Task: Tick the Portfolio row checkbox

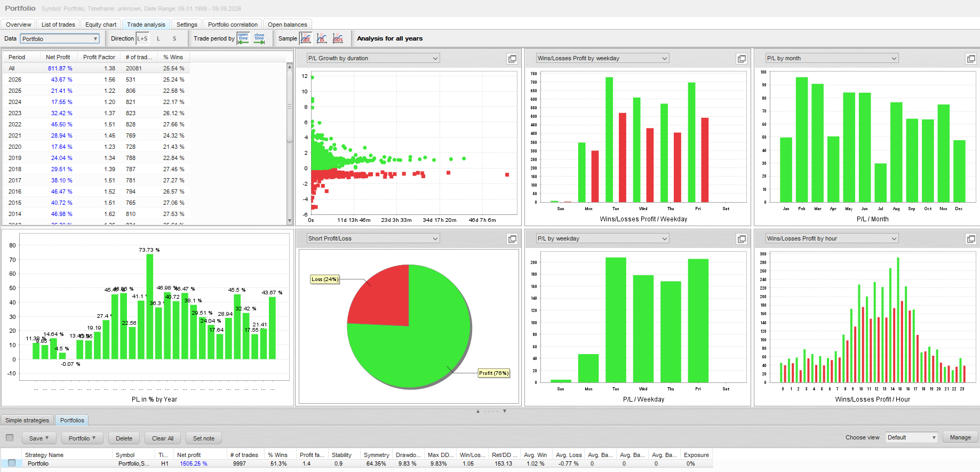Action: (12, 463)
